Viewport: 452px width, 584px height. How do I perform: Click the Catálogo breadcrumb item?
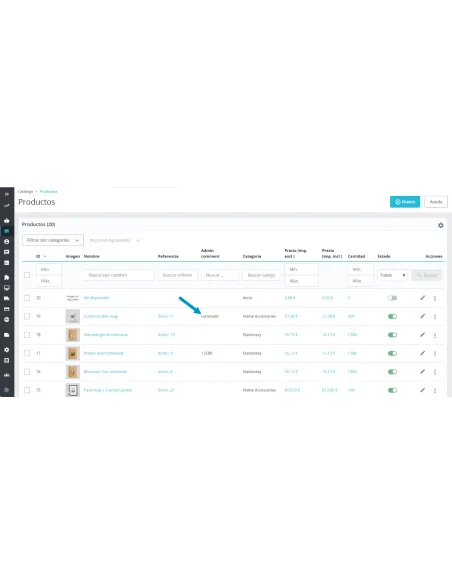tap(25, 191)
